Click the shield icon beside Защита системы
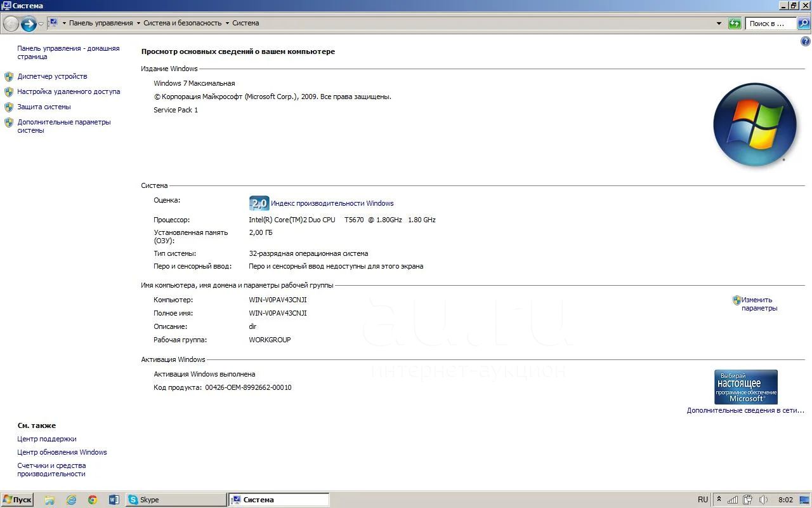The width and height of the screenshot is (812, 508). pyautogui.click(x=9, y=107)
